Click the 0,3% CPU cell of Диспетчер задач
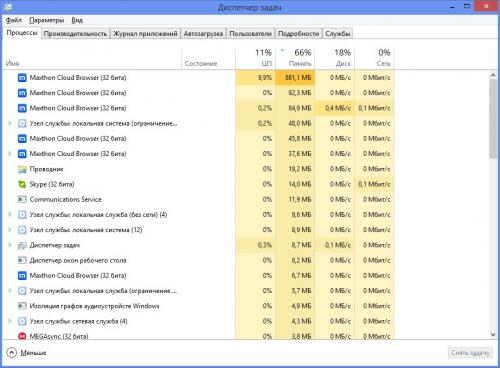 [256, 245]
